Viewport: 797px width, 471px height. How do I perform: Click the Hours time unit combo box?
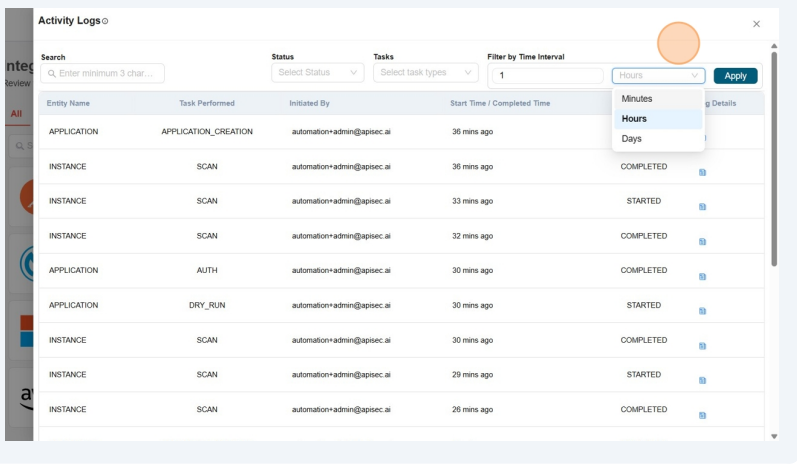pyautogui.click(x=658, y=75)
